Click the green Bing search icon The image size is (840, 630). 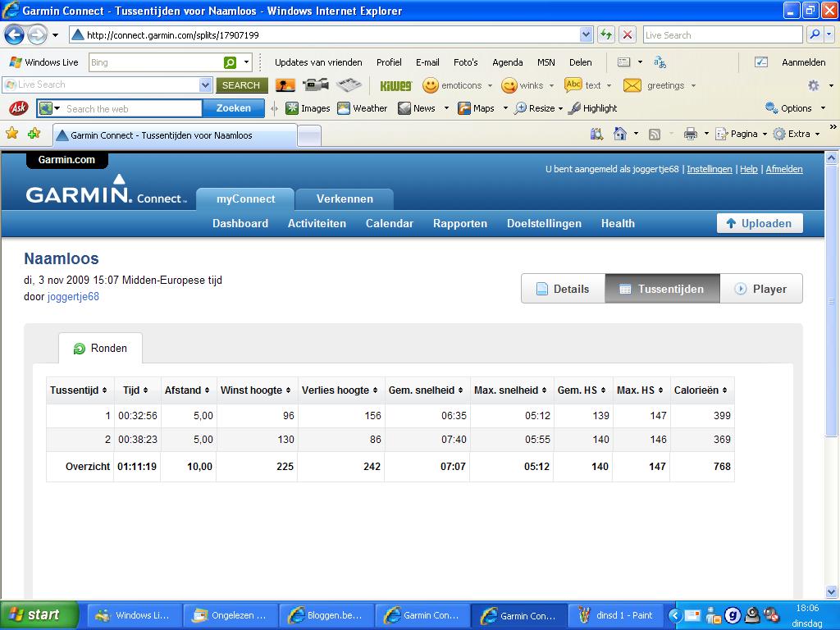[230, 62]
